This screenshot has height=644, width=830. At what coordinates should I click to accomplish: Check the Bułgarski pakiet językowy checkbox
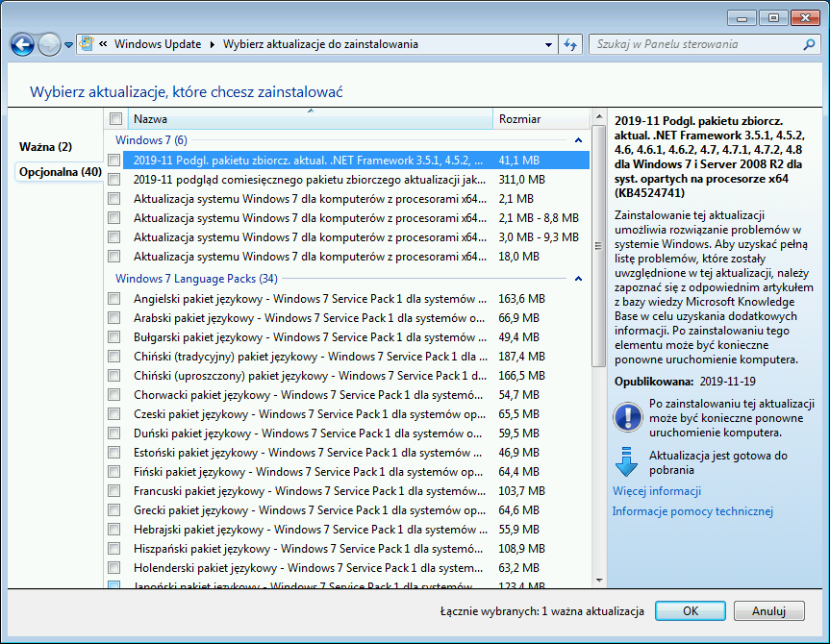(113, 336)
